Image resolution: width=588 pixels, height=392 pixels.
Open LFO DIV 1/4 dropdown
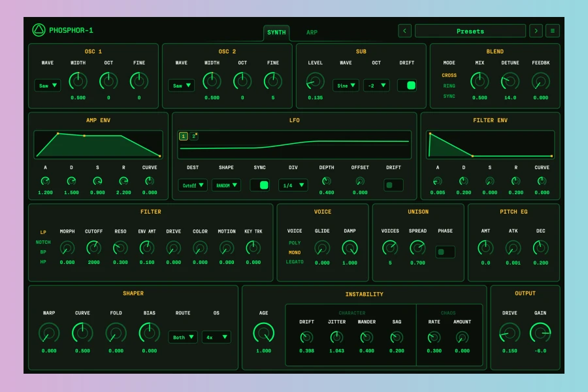pyautogui.click(x=293, y=186)
